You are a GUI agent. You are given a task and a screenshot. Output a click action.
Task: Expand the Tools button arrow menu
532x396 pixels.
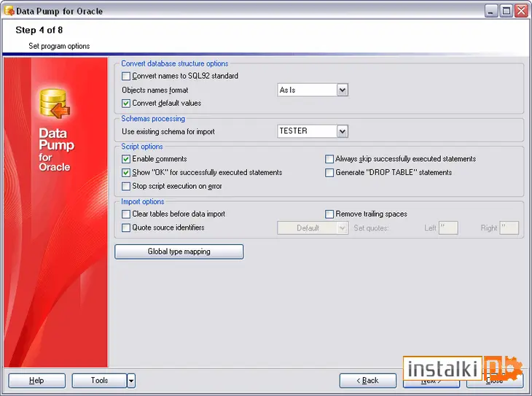131,381
